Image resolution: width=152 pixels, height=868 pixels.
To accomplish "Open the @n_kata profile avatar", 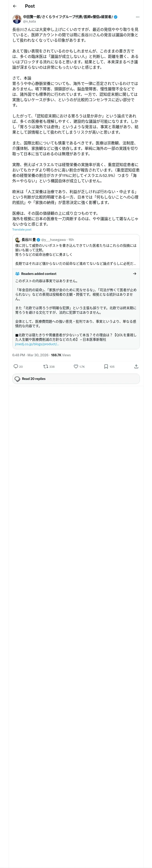I will click(17, 19).
